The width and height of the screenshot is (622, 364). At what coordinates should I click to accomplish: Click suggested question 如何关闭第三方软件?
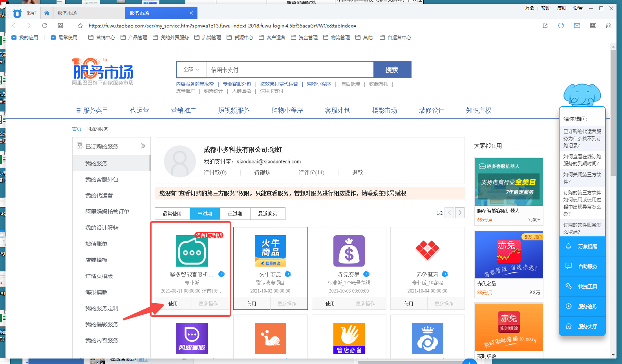582,178
